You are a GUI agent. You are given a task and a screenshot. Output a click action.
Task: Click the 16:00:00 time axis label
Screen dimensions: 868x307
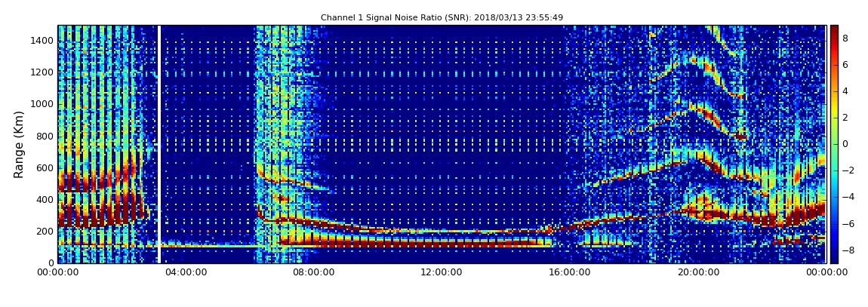tap(569, 272)
